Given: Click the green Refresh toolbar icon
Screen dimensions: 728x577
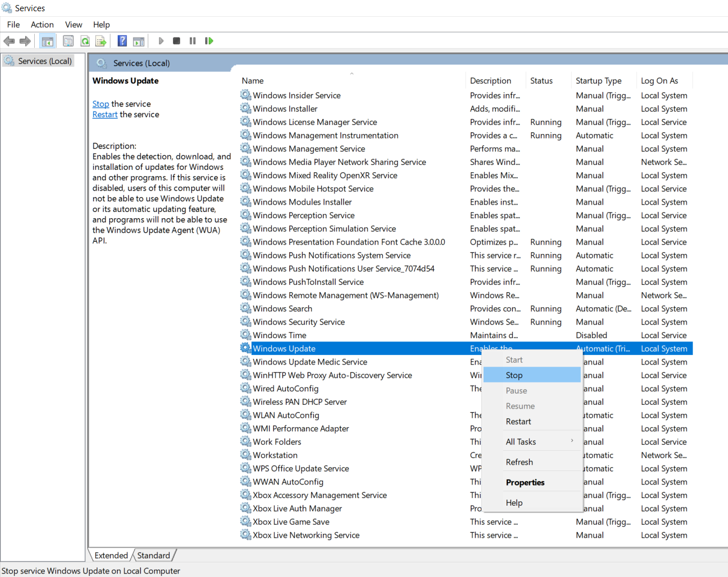Looking at the screenshot, I should tap(85, 41).
